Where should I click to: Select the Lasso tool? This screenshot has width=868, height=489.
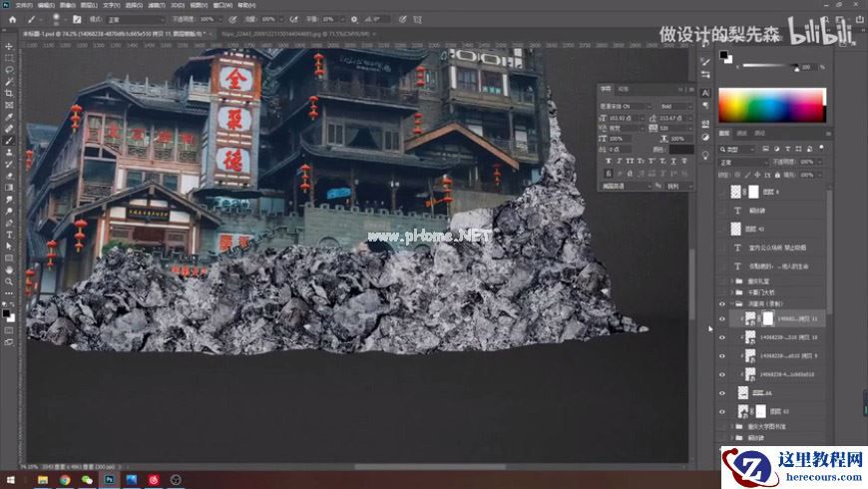point(9,70)
